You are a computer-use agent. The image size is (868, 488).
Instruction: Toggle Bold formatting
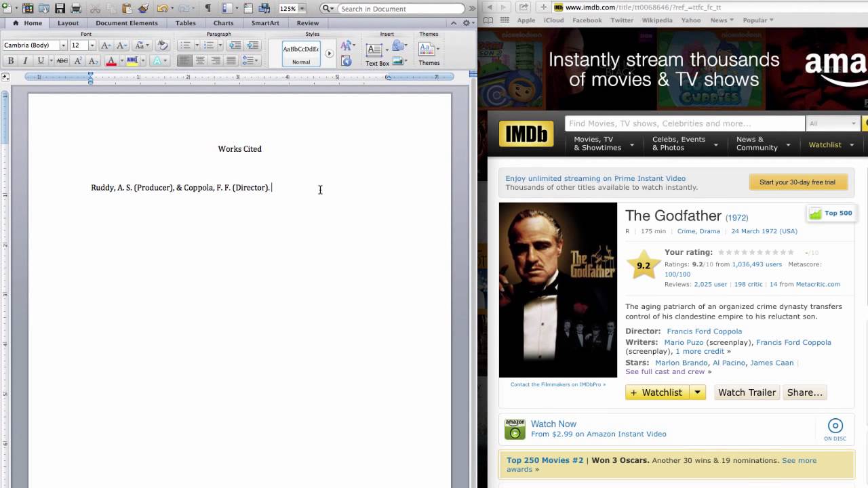[10, 61]
